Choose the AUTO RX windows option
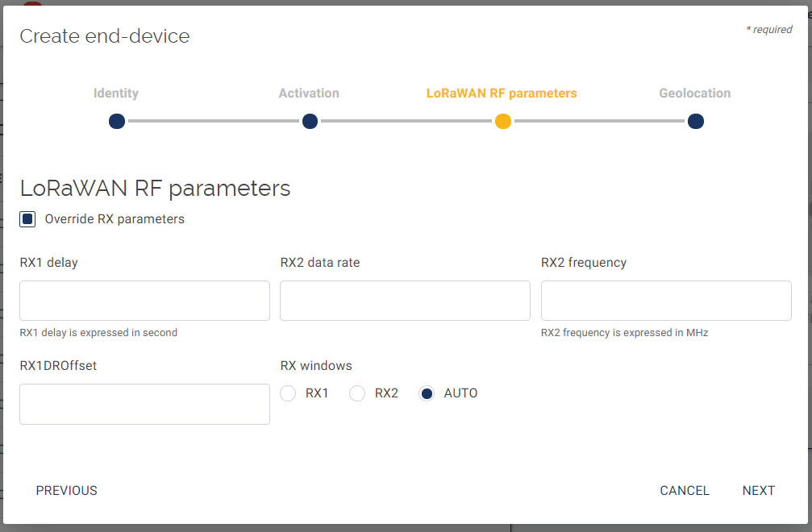Viewport: 812px width, 532px height. tap(427, 393)
